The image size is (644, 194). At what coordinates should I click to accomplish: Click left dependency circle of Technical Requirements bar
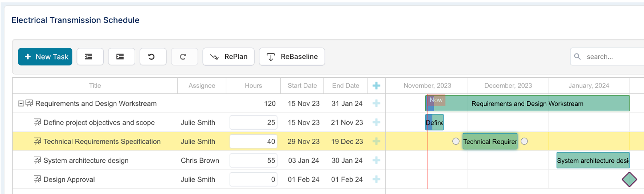pos(456,141)
